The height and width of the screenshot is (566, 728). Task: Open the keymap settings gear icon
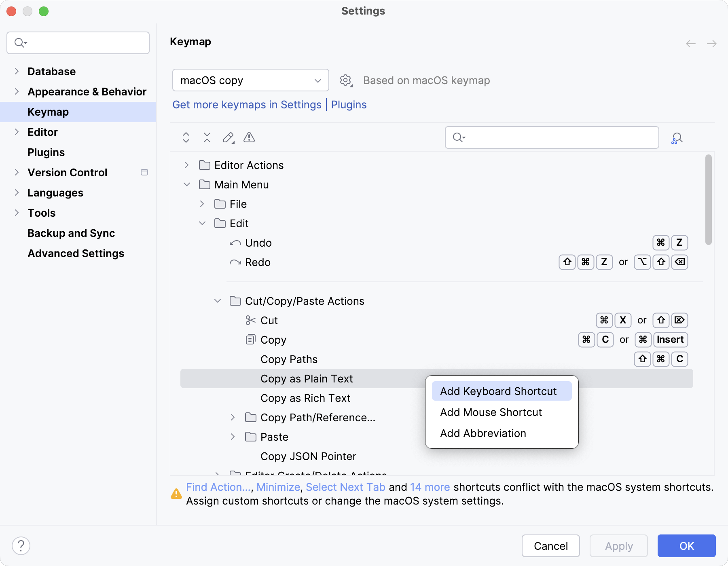click(346, 80)
